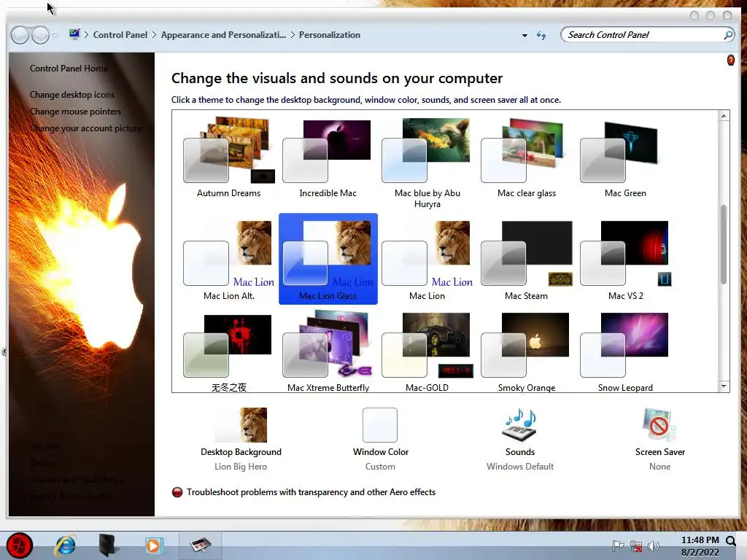Choose the Smoky Orange theme
747x560 pixels.
527,351
